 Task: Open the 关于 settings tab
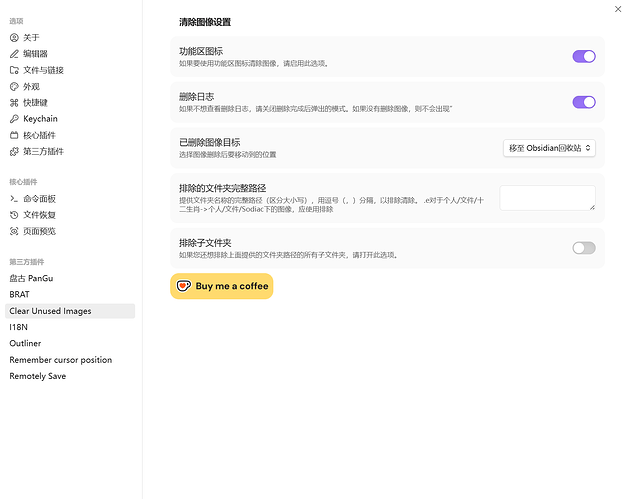pyautogui.click(x=70, y=37)
